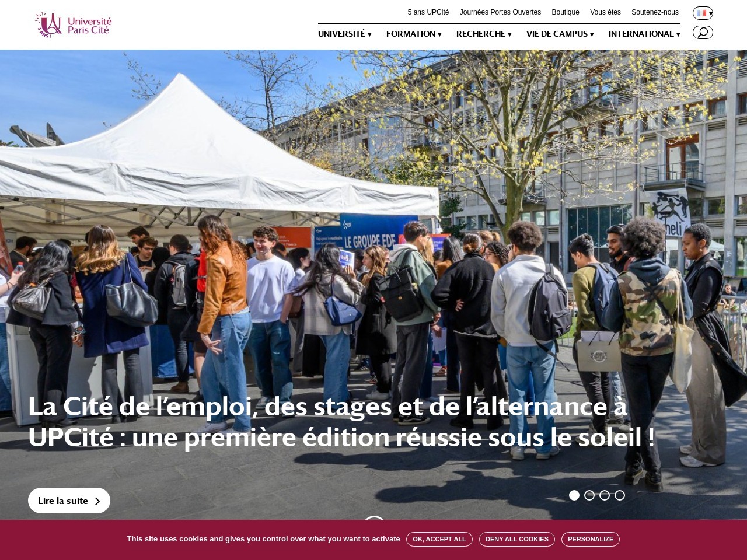
Task: Open PERSONALIZE cookie settings
Action: (x=591, y=539)
